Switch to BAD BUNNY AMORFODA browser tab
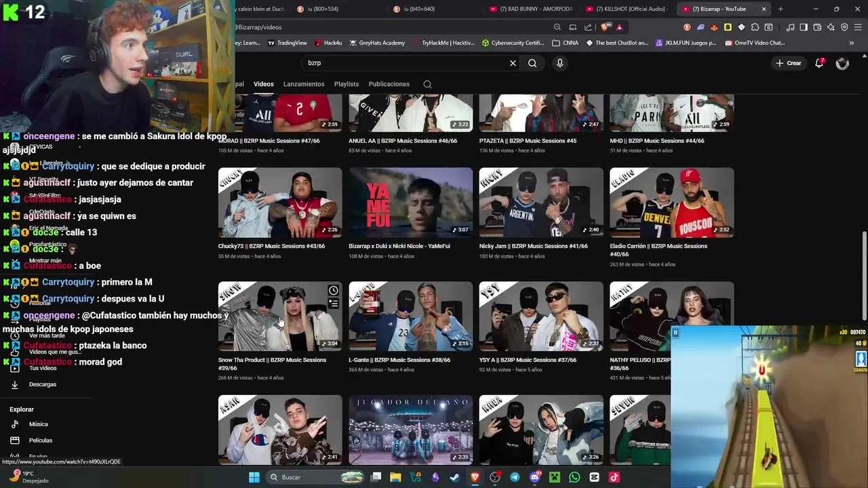Image resolution: width=868 pixels, height=488 pixels. [x=532, y=9]
